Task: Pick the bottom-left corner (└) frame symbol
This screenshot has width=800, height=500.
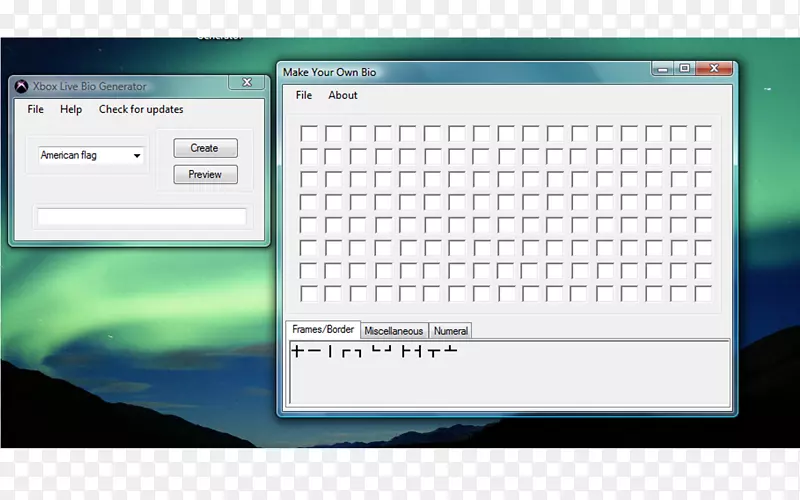Action: click(x=376, y=349)
